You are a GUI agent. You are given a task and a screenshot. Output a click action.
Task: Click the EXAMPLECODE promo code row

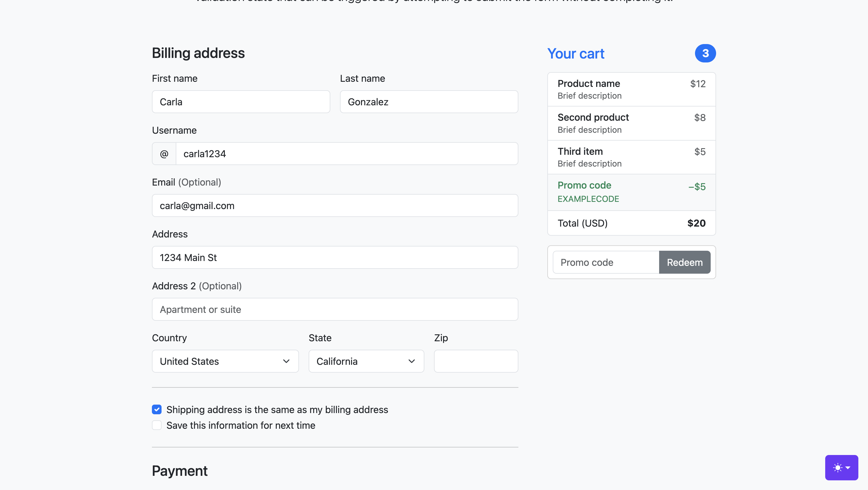point(631,192)
